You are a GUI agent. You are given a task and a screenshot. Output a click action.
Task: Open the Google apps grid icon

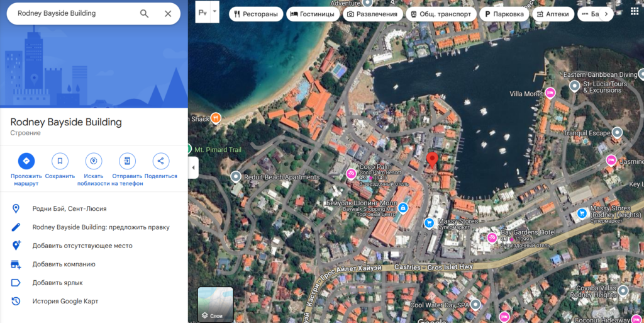pos(634,11)
